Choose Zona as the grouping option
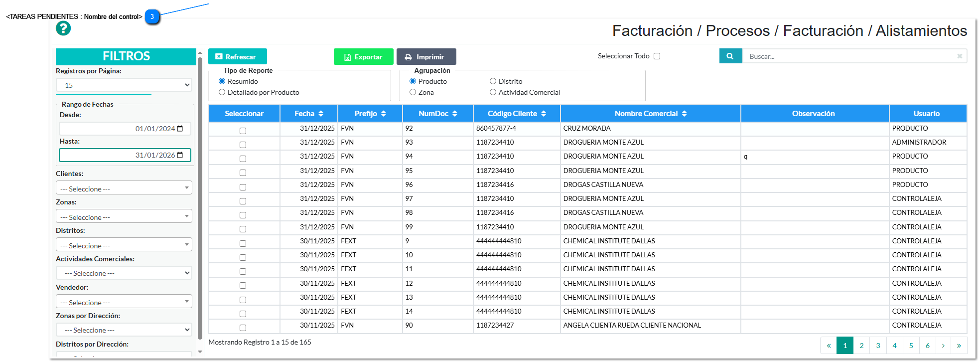Image resolution: width=980 pixels, height=363 pixels. [413, 92]
